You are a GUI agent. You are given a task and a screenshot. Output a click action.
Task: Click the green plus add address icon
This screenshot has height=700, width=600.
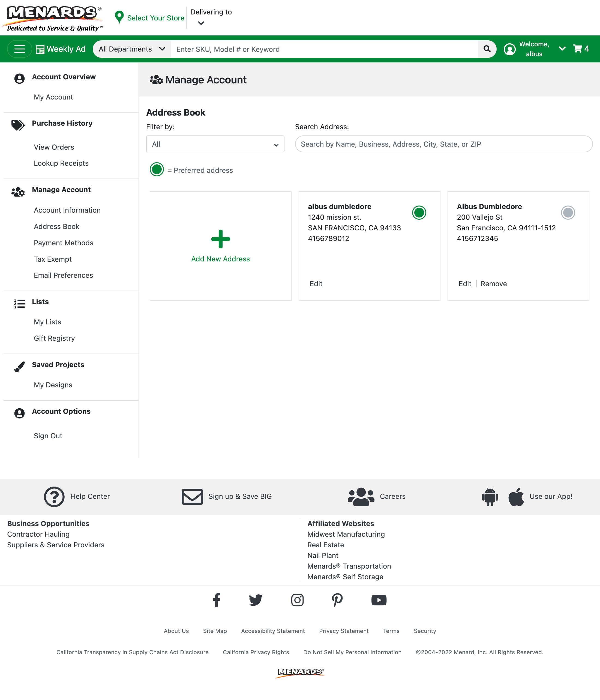[220, 239]
